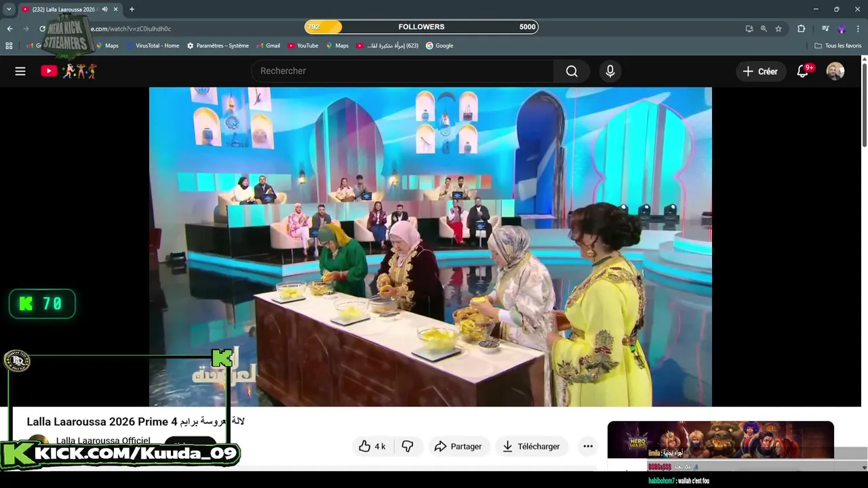Open Paramètres – Système bookmark

[218, 45]
